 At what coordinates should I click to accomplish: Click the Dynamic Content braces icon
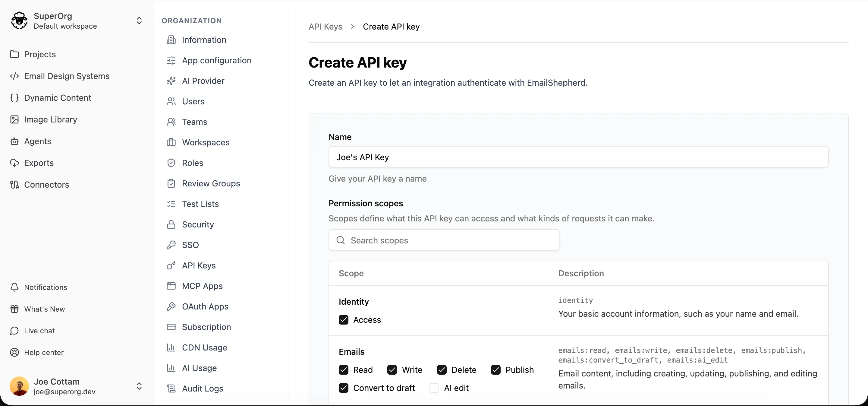point(14,98)
